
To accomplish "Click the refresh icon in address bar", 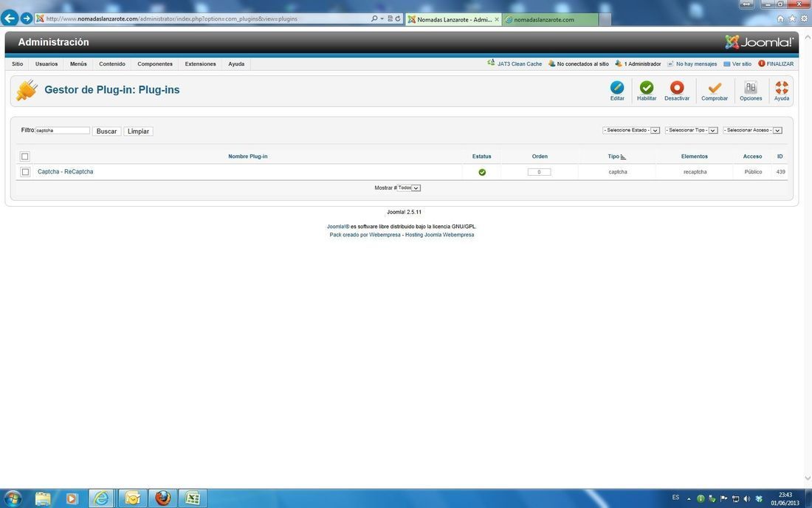I will pos(398,18).
